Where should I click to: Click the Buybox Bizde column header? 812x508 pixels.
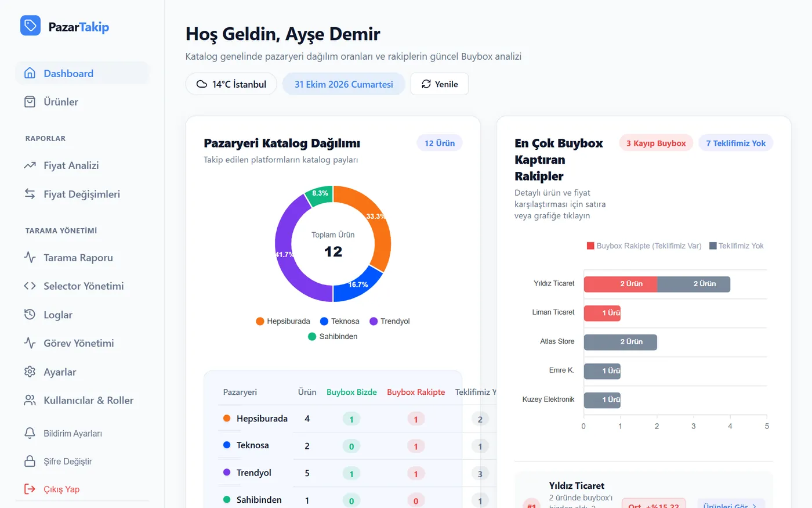point(351,392)
